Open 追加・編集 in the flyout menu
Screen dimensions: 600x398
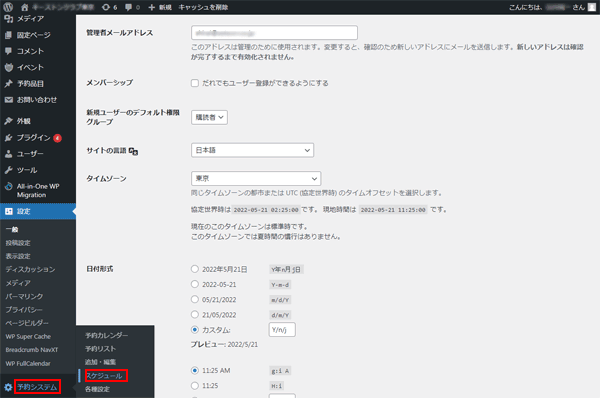(100, 362)
